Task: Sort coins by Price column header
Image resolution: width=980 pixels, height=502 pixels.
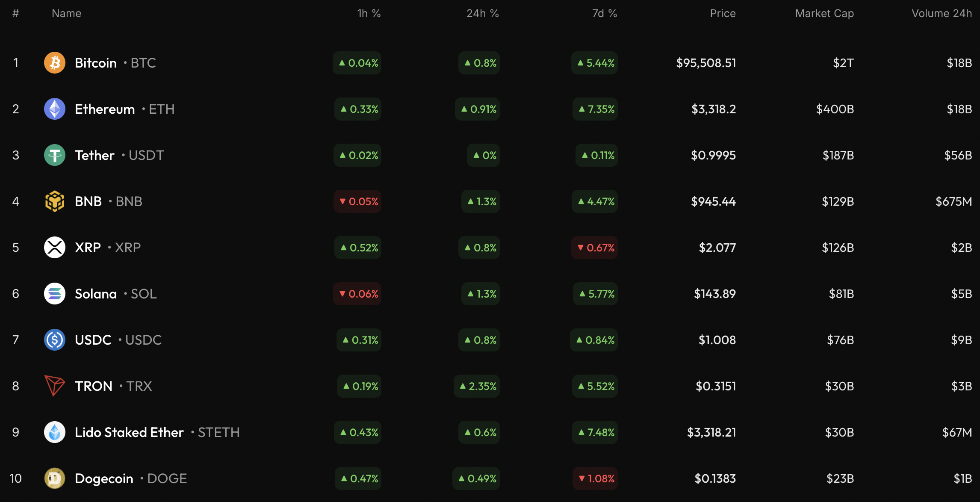Action: point(723,13)
